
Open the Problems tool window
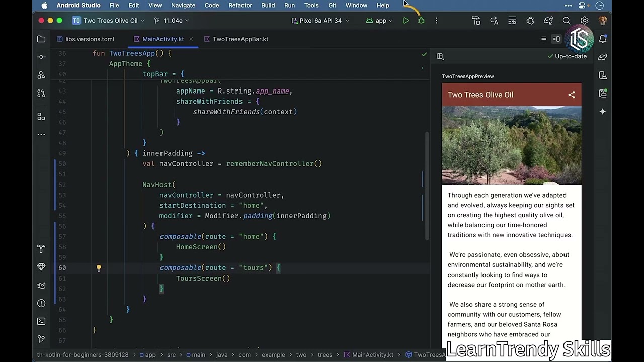(41, 303)
